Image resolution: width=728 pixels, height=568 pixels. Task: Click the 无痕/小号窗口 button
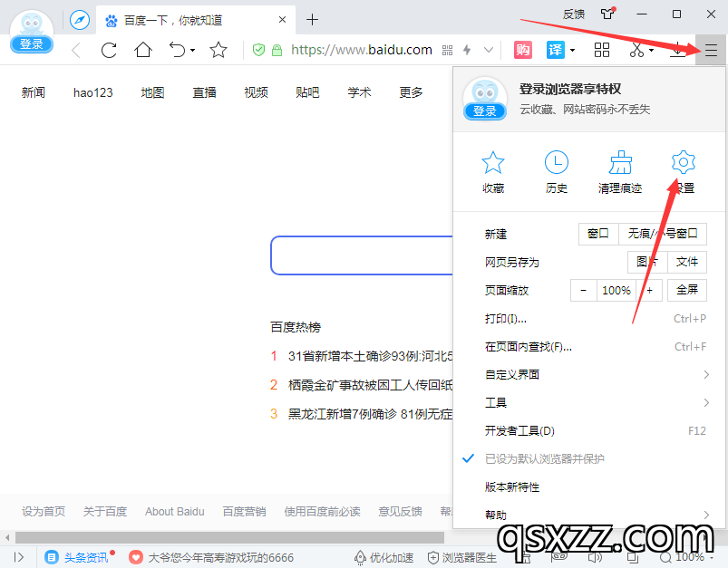[663, 234]
